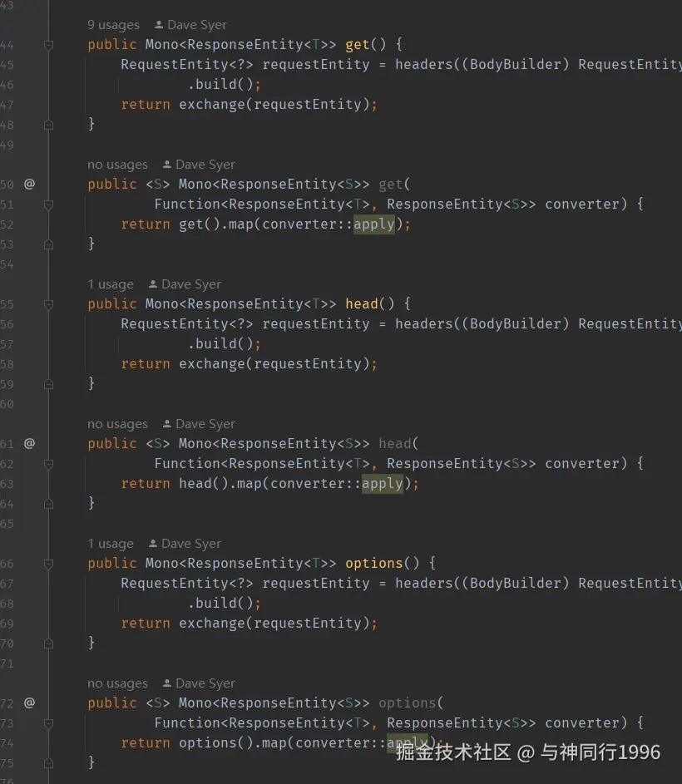Click the converter parameter on line 62
682x784 pixels.
pyautogui.click(x=582, y=464)
